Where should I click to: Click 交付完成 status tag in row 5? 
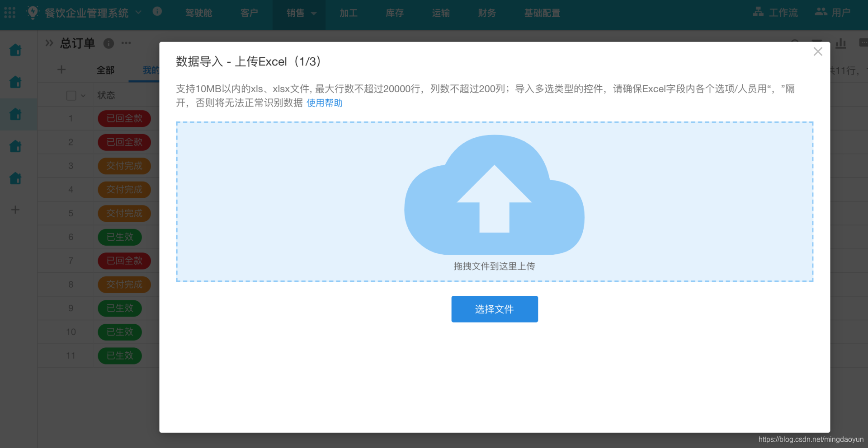pos(124,213)
